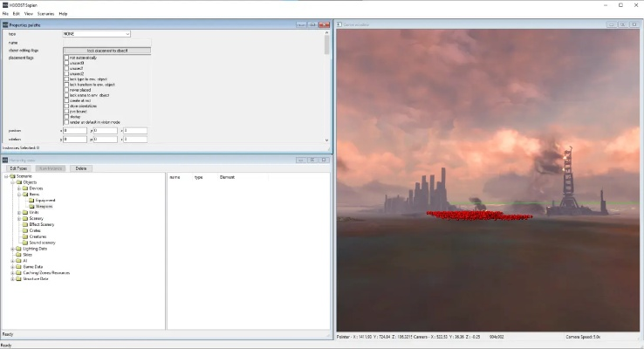This screenshot has height=349, width=644.
Task: Click the Properties palette vertical scrollbar
Action: 327,87
